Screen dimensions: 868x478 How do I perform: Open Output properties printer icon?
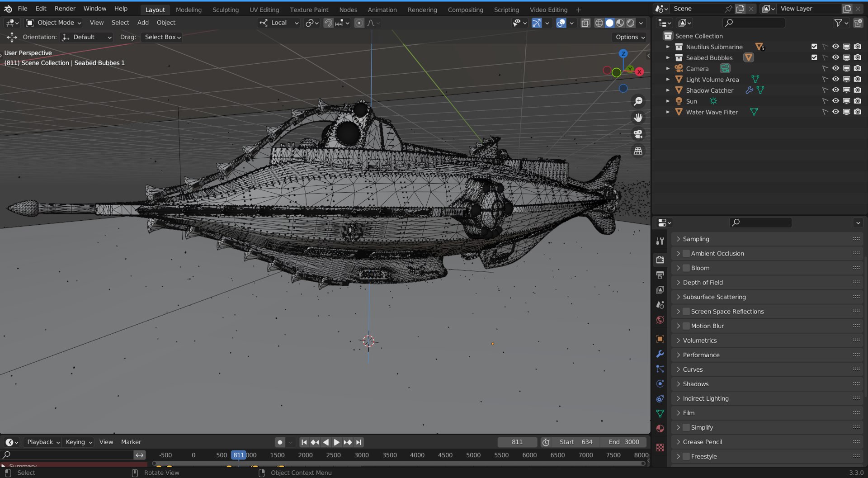[x=660, y=274]
